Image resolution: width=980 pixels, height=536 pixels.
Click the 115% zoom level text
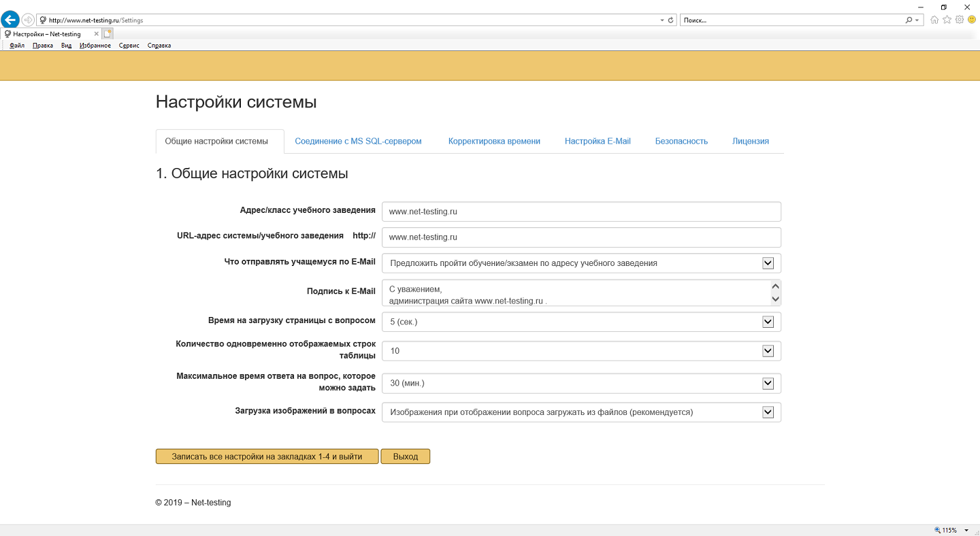949,531
